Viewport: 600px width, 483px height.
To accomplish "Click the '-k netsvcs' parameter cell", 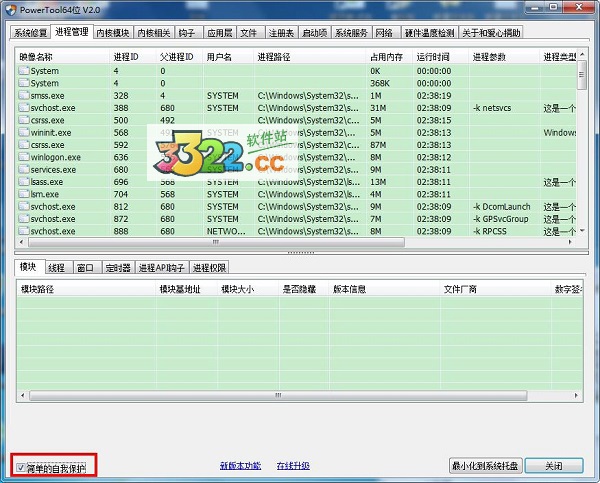I will (492, 108).
